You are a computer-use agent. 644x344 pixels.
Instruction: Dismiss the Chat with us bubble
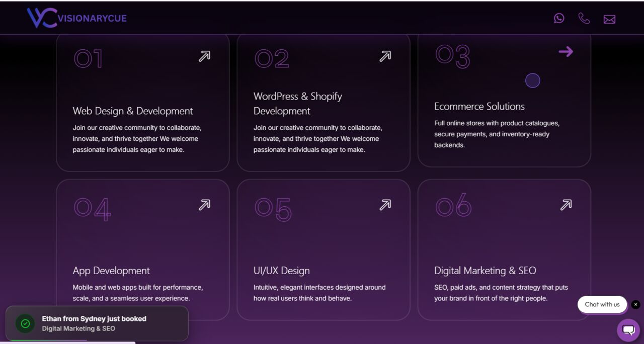tap(636, 304)
